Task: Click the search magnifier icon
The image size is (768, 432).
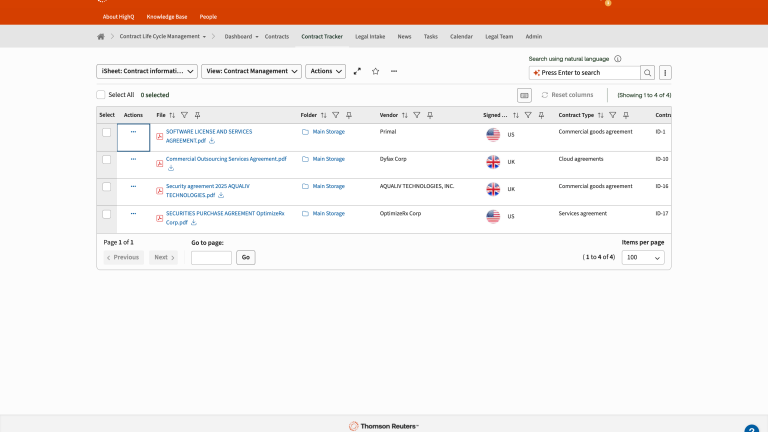Action: coord(647,73)
